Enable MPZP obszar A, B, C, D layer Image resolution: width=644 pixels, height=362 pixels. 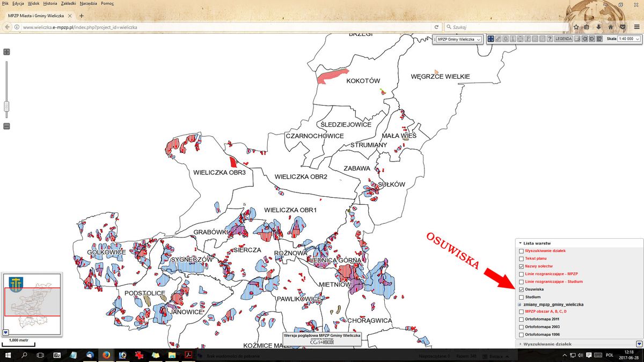click(x=522, y=312)
